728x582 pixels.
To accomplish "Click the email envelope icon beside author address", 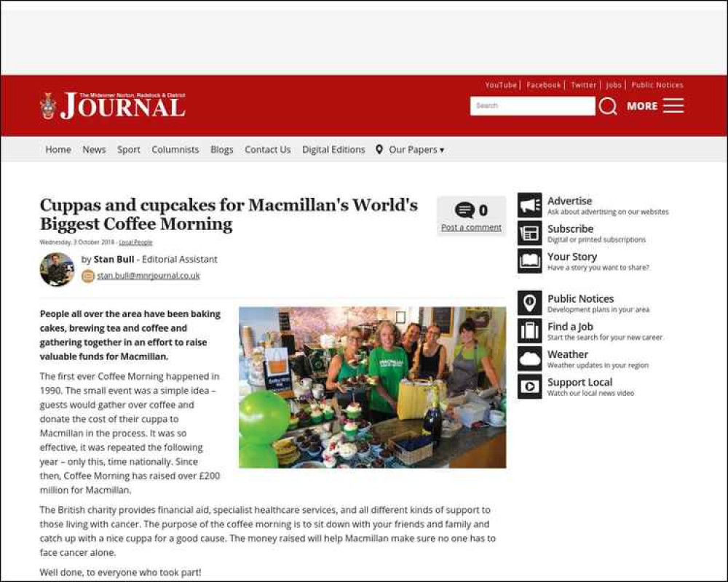I will [x=88, y=276].
